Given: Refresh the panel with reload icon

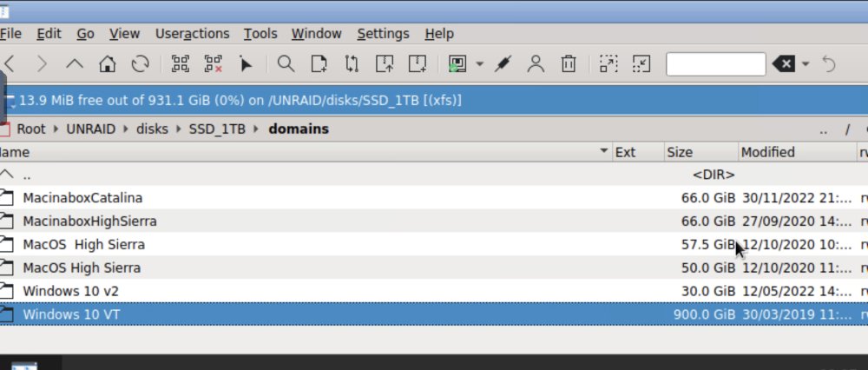Looking at the screenshot, I should 140,64.
